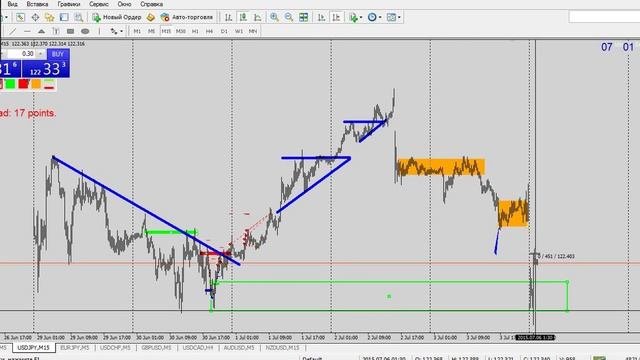Switch to M30 timeframe
This screenshot has width=640, height=360.
180,31
